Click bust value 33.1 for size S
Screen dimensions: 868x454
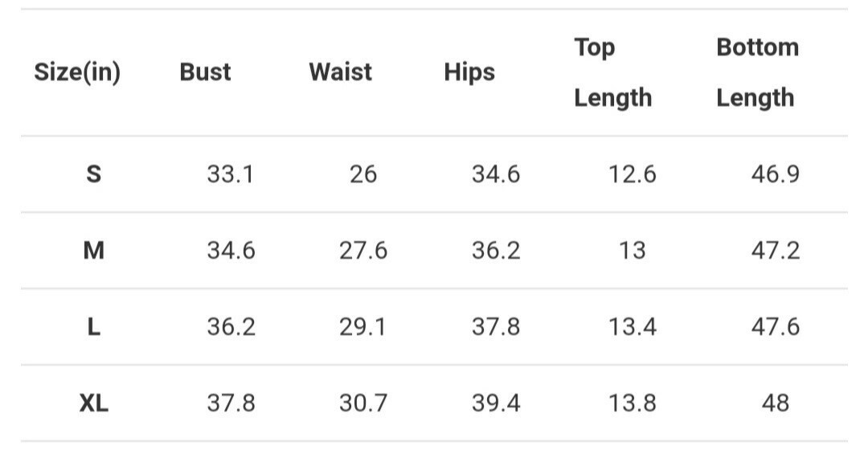coord(231,174)
